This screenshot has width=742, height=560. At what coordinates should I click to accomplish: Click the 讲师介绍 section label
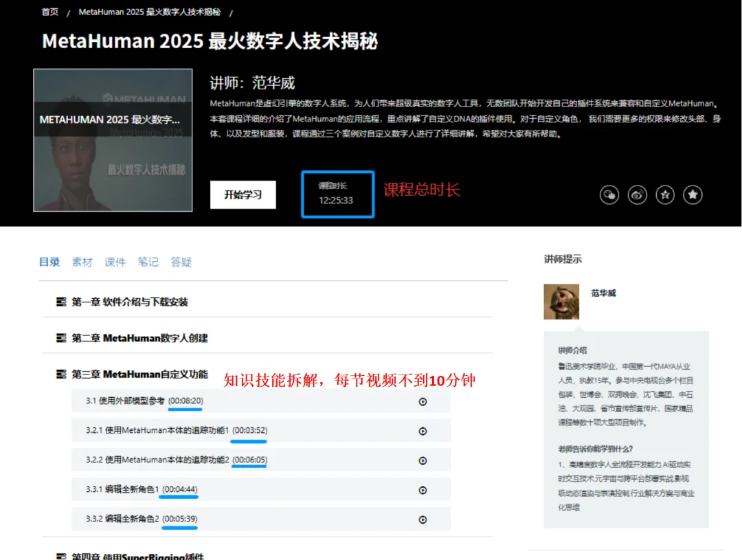[x=572, y=350]
